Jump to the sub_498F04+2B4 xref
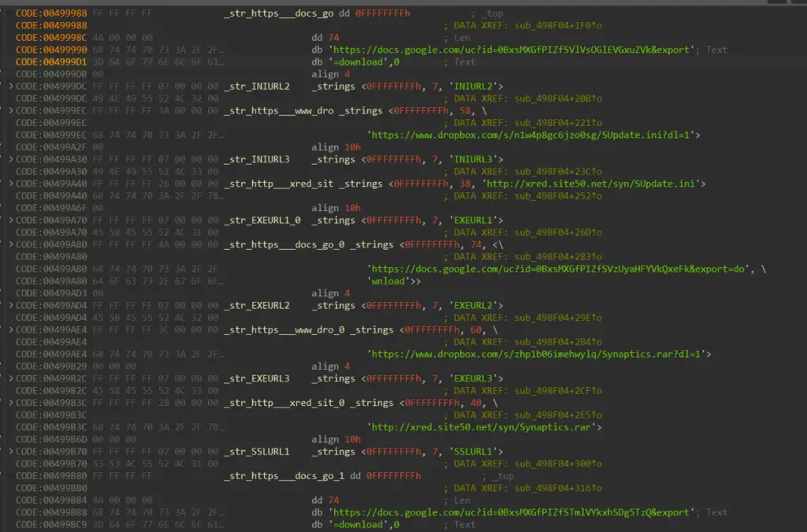Screen dimensions: 807x532 click(558, 342)
